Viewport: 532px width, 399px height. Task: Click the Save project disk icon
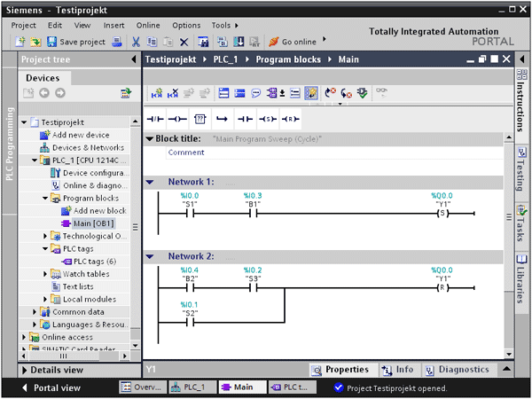(x=51, y=42)
